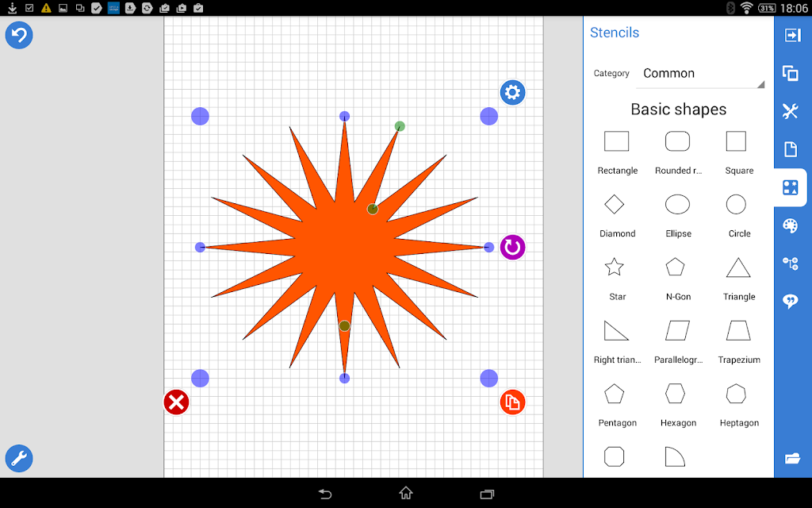Click the green star point handle

[x=400, y=126]
